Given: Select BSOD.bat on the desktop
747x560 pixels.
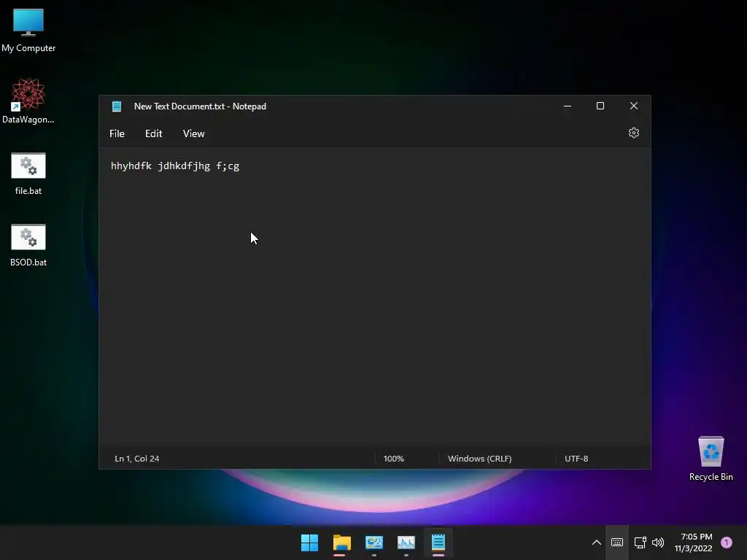Looking at the screenshot, I should point(28,245).
